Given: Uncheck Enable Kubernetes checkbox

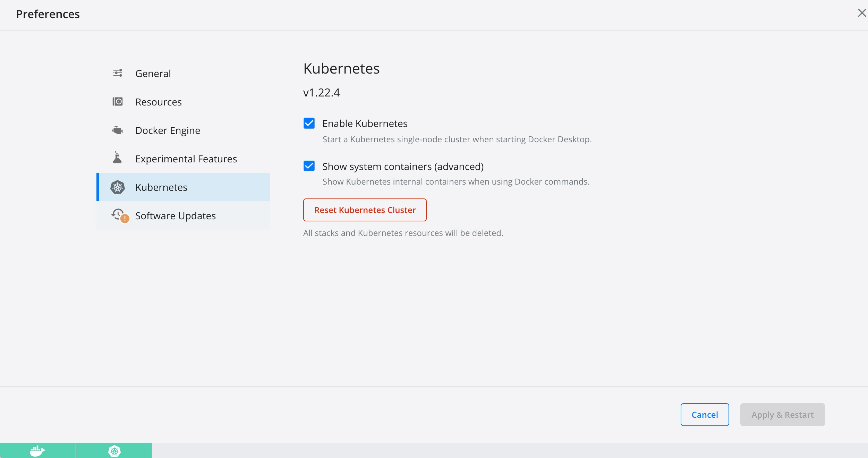Looking at the screenshot, I should 309,124.
